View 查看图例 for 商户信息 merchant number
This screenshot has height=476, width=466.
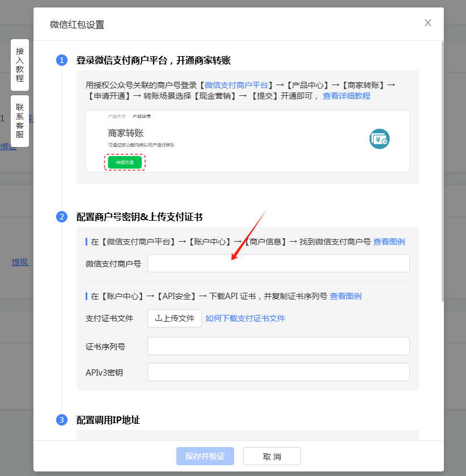pyautogui.click(x=389, y=242)
